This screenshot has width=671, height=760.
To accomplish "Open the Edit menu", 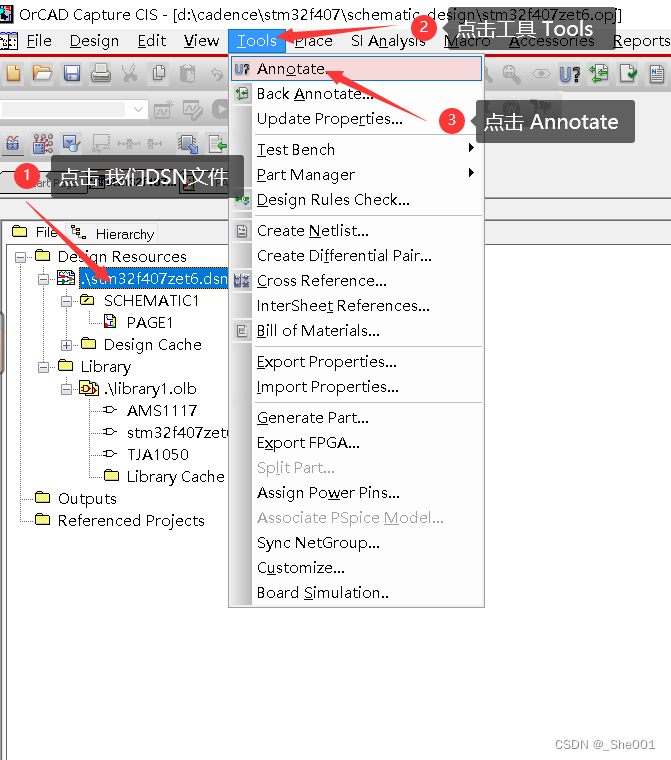I will pyautogui.click(x=152, y=41).
